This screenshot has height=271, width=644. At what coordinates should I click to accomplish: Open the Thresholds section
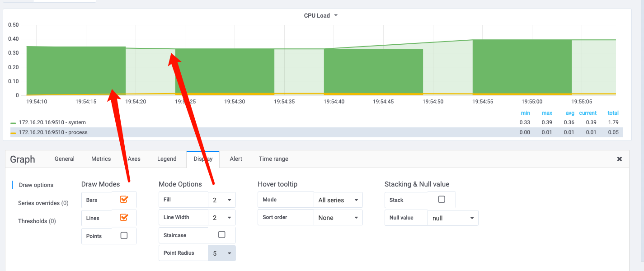[x=37, y=221]
